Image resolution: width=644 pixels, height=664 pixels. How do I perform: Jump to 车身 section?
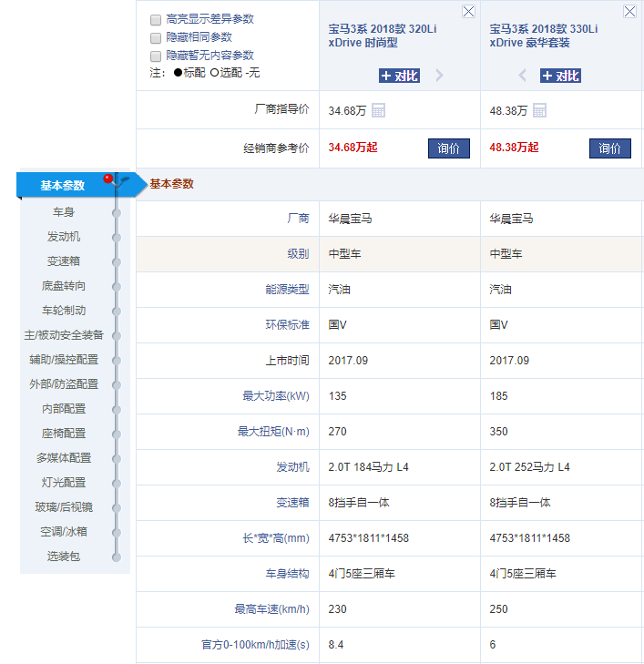click(x=64, y=211)
